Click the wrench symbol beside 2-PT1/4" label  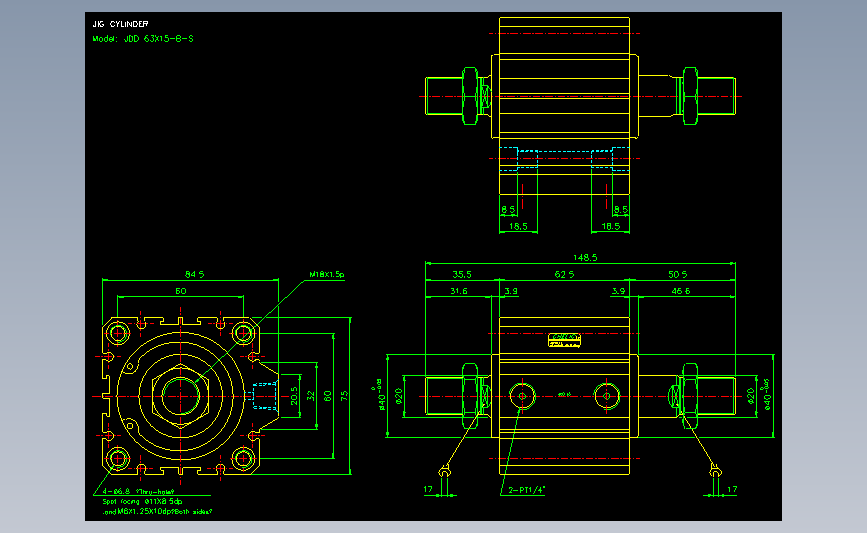pyautogui.click(x=445, y=472)
